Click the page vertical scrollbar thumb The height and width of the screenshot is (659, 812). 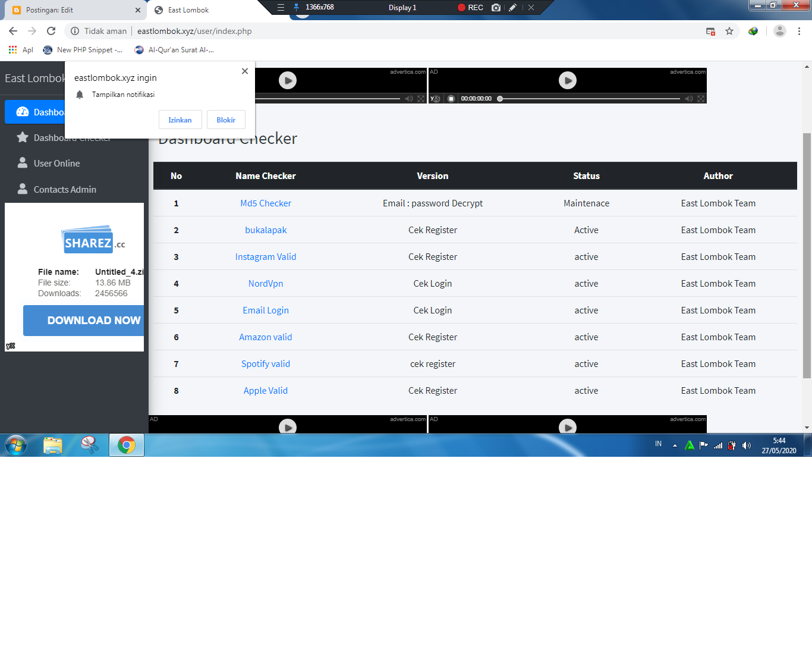807,256
